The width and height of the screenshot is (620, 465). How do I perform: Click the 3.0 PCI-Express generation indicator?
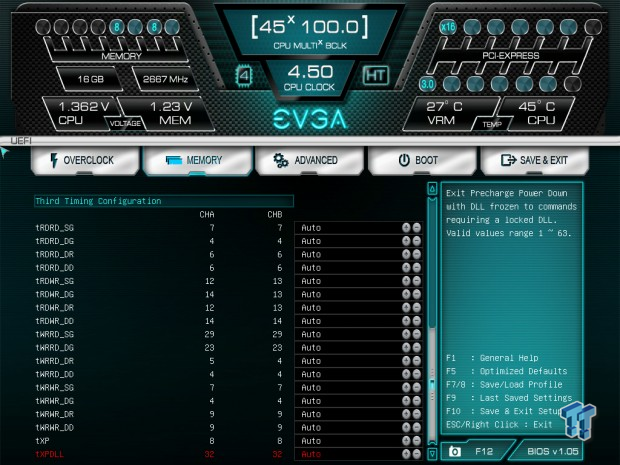(427, 84)
